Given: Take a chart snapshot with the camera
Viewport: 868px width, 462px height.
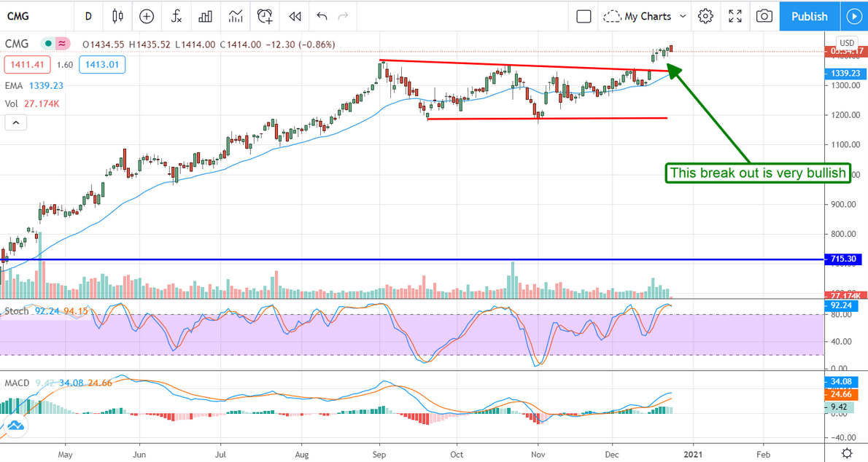Looking at the screenshot, I should 764,17.
